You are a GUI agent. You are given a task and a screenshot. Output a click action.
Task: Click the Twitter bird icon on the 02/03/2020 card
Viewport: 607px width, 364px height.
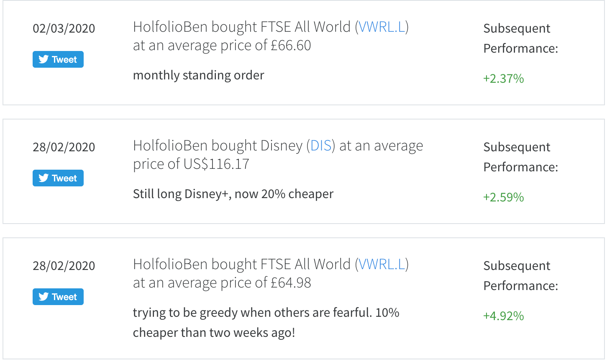[44, 59]
